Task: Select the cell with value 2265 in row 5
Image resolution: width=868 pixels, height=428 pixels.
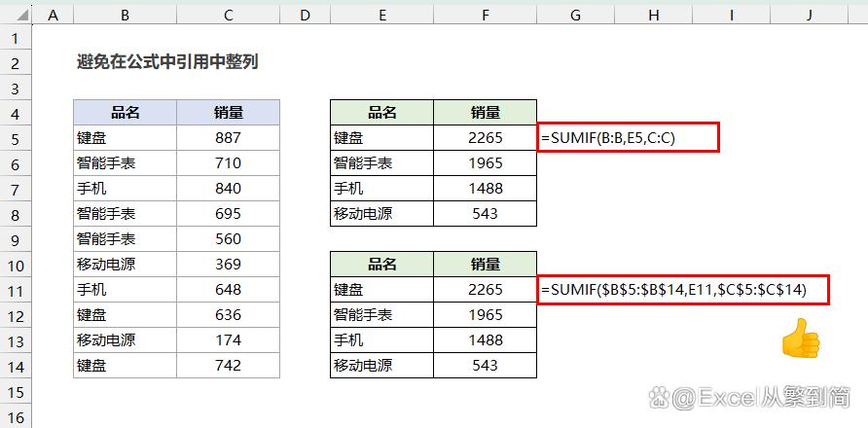Action: [x=485, y=138]
